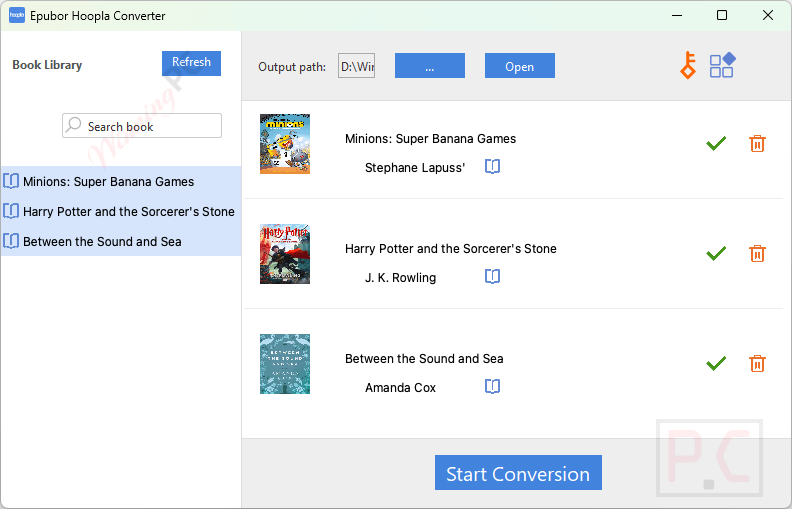Click Between the Sound and Sea cover thumbnail

(285, 364)
